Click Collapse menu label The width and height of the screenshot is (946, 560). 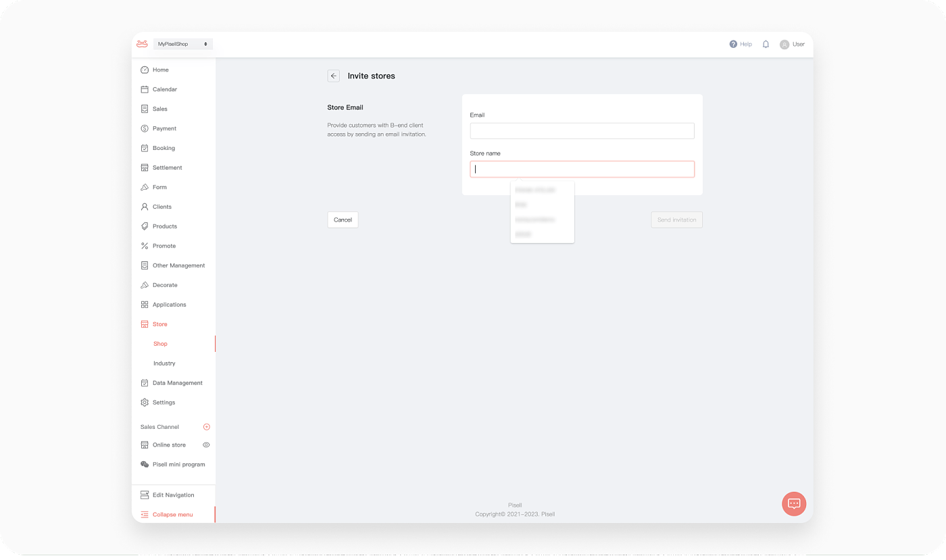coord(173,515)
